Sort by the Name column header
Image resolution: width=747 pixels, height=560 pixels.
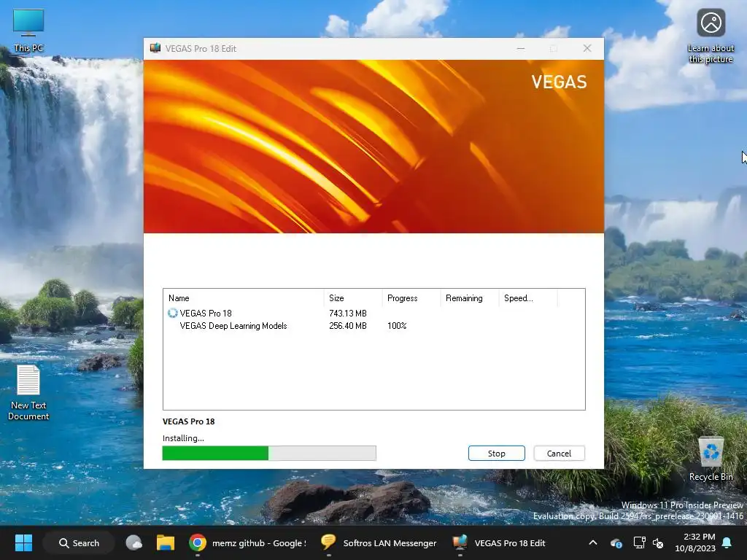[x=244, y=298]
